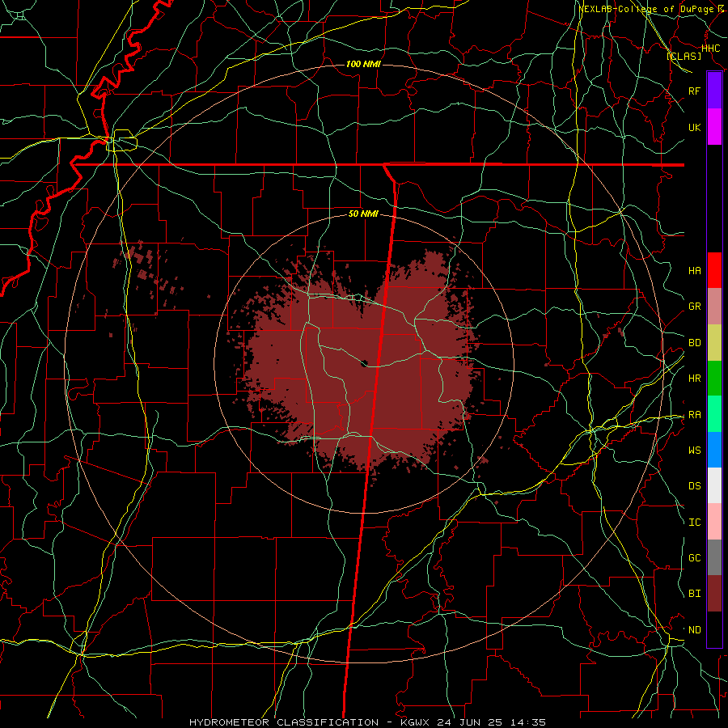Click the red HA color swatch

(714, 270)
